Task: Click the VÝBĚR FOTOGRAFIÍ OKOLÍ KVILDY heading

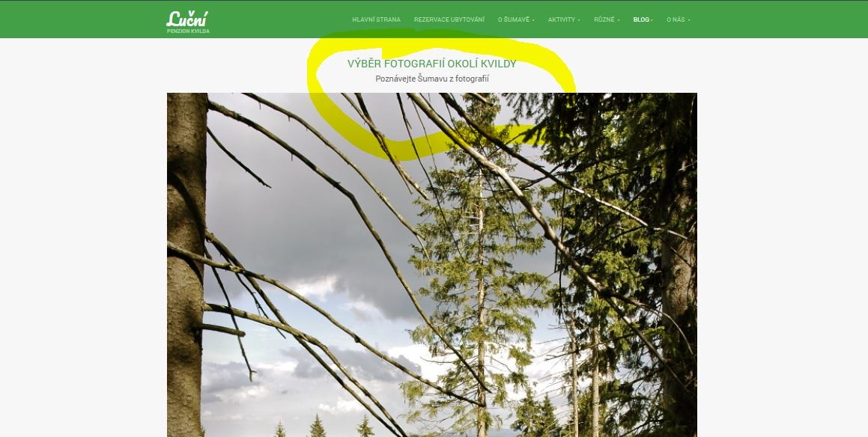Action: [432, 64]
